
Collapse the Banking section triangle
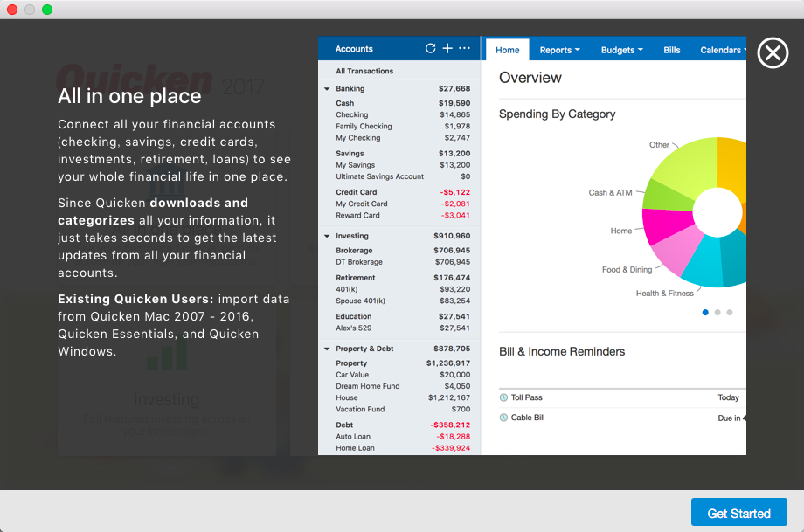(x=327, y=89)
